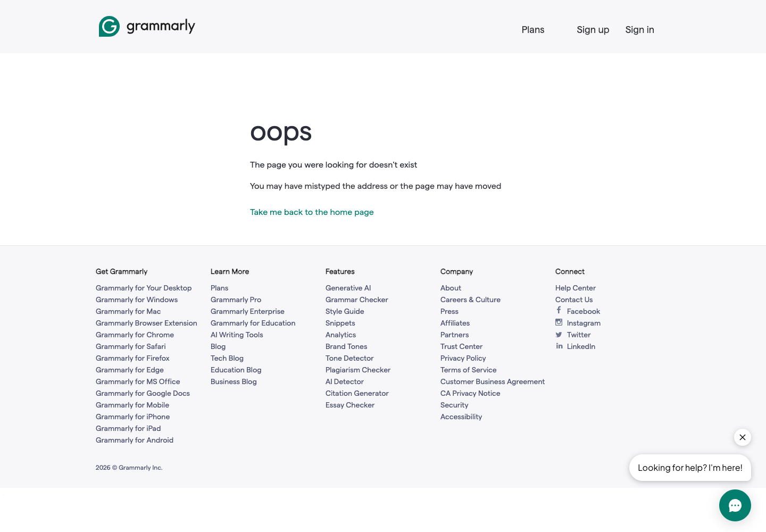Image resolution: width=766 pixels, height=532 pixels.
Task: Open the chat support bubble icon
Action: pos(735,505)
